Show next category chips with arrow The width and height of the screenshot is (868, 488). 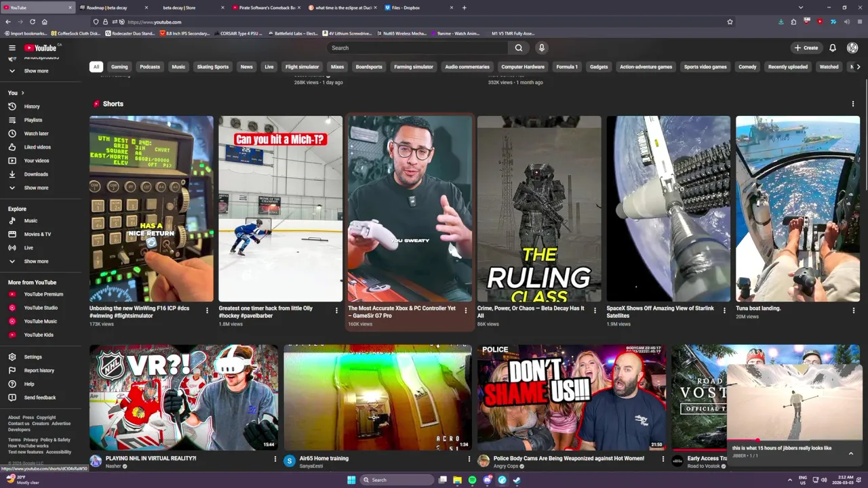click(859, 66)
